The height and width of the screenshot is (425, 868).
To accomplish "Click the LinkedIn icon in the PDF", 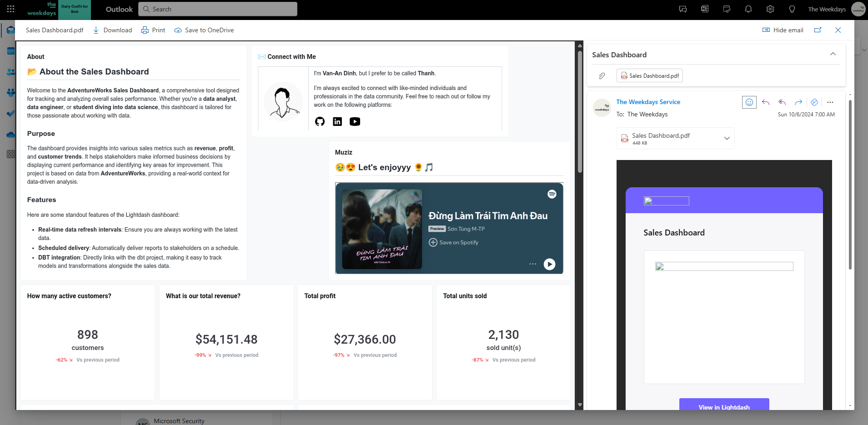I will pyautogui.click(x=337, y=121).
